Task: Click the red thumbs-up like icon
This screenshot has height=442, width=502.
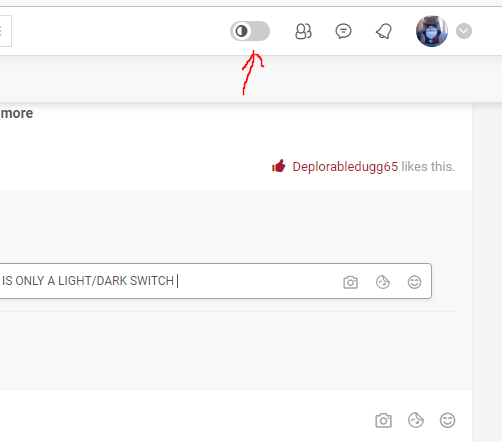Action: point(278,166)
